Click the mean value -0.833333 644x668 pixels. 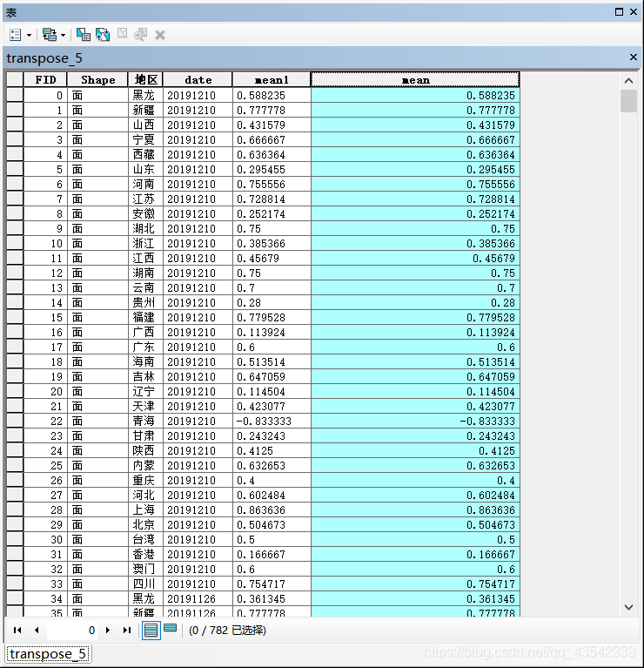pos(415,421)
